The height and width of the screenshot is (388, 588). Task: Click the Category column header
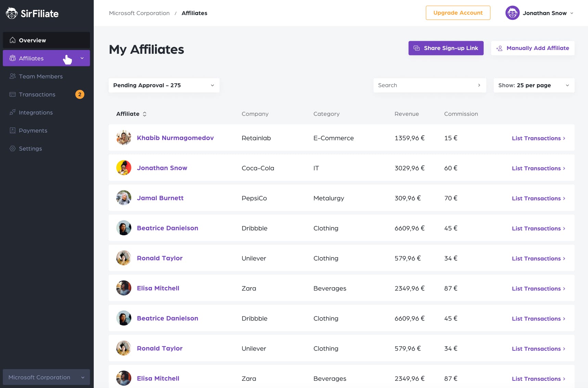point(327,114)
